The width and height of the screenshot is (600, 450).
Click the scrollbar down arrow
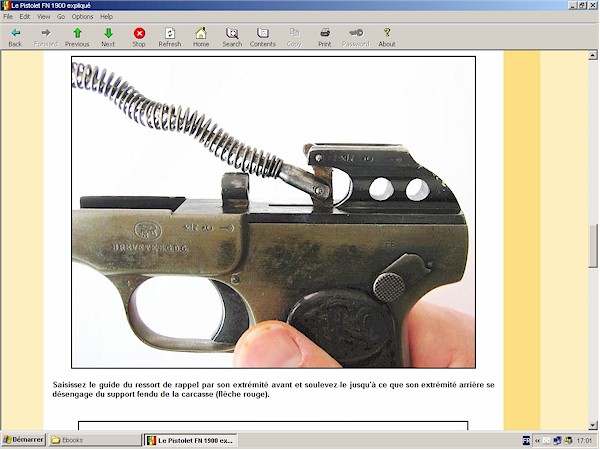coord(593,425)
